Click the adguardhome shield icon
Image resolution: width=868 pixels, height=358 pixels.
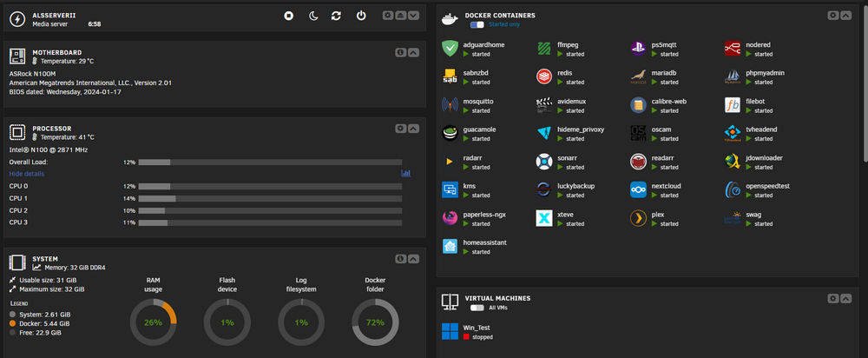click(450, 49)
